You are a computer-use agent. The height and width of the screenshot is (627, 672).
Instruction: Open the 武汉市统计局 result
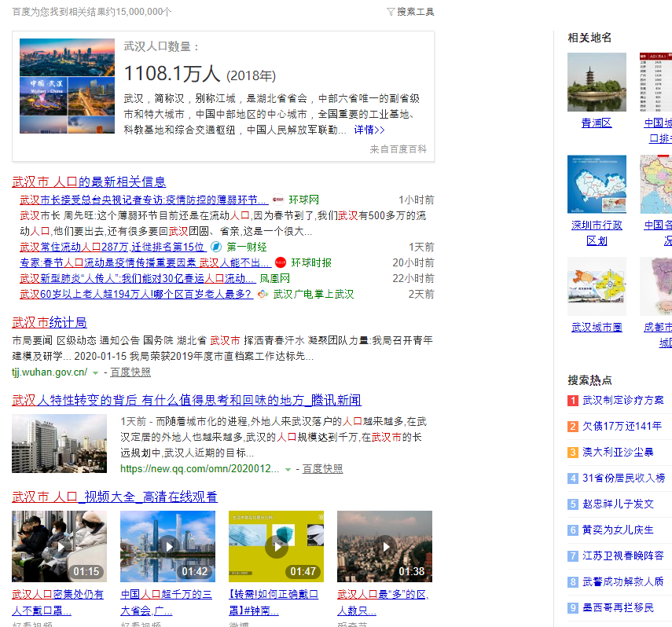coord(50,322)
